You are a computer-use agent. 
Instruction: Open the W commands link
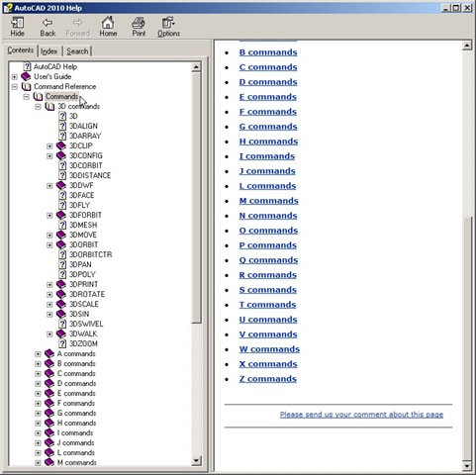pyautogui.click(x=269, y=349)
